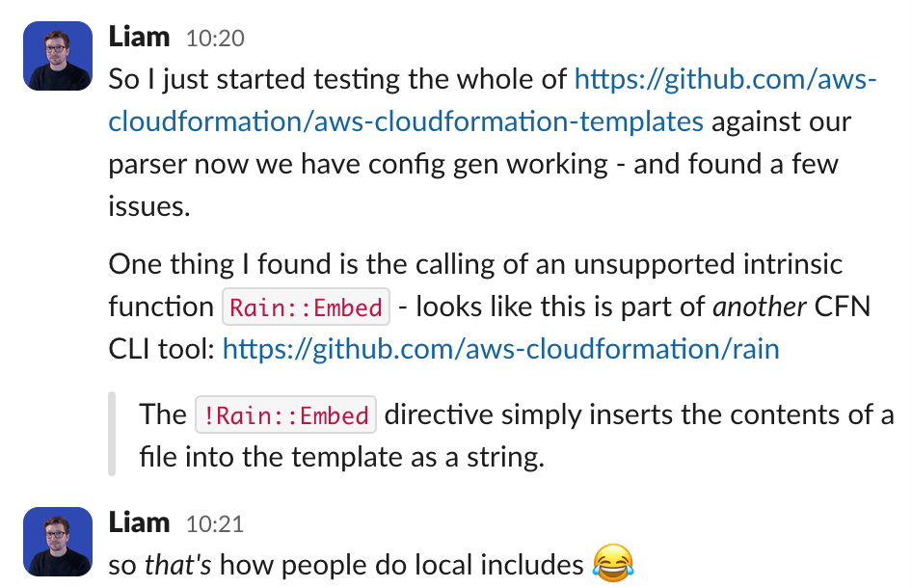Click the !Rain::Embed code in the quote
Screen dimensions: 912x588
coord(285,415)
